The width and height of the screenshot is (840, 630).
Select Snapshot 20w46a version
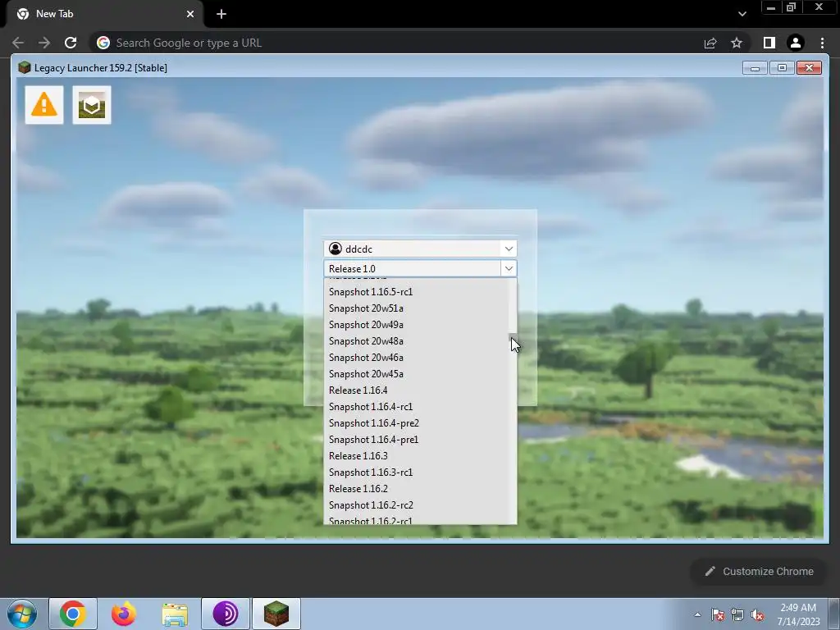click(x=416, y=358)
